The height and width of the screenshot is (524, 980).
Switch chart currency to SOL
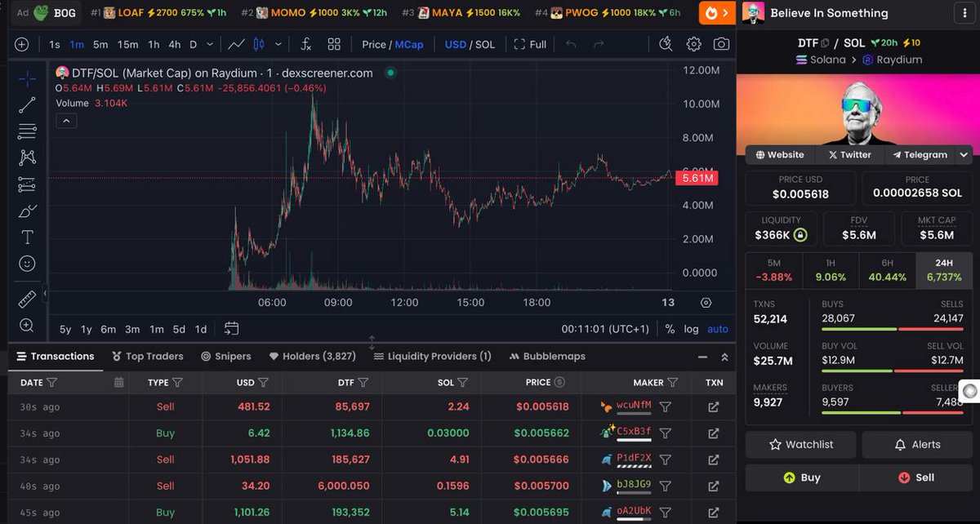[485, 44]
